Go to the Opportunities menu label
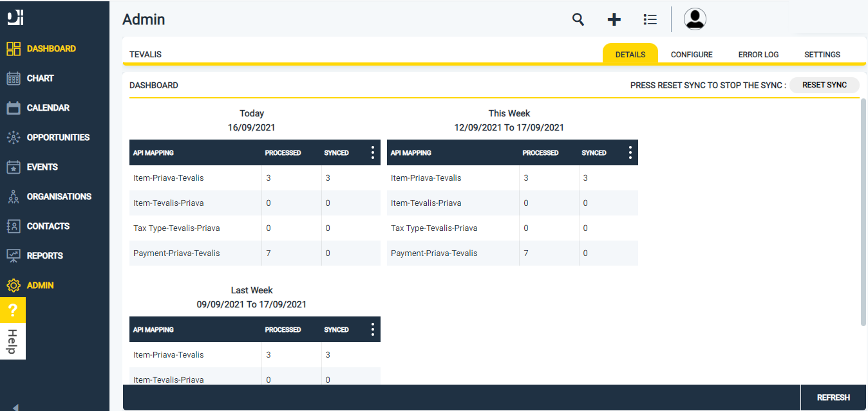Viewport: 868px width, 411px height. point(59,138)
